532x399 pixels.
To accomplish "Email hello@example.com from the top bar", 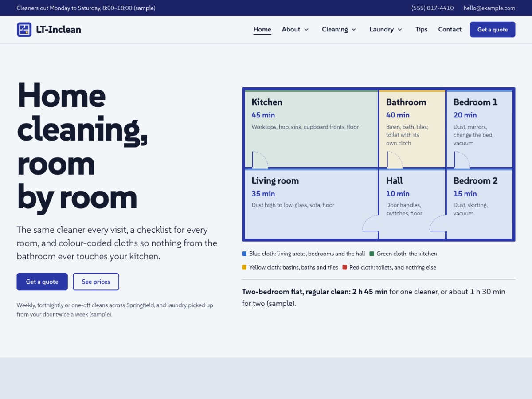I will (x=489, y=8).
